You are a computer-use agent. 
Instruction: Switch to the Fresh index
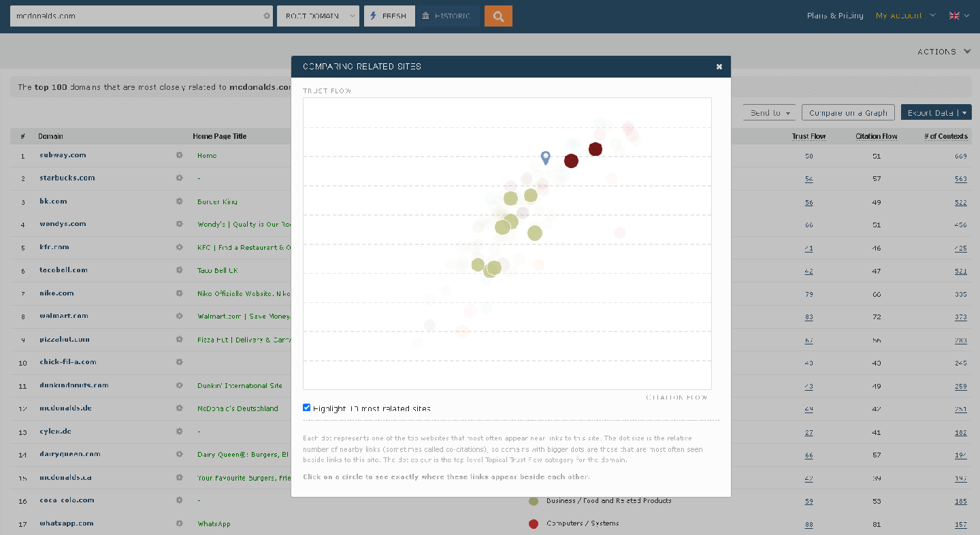(389, 16)
